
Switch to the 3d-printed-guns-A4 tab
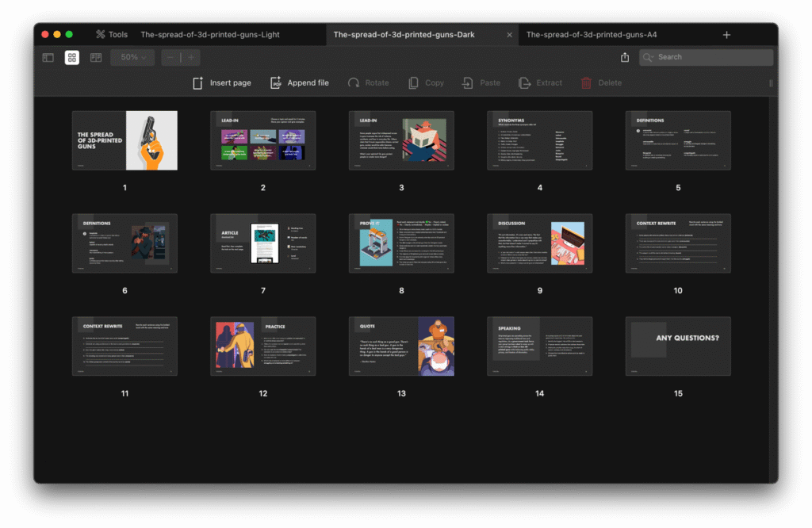click(591, 35)
